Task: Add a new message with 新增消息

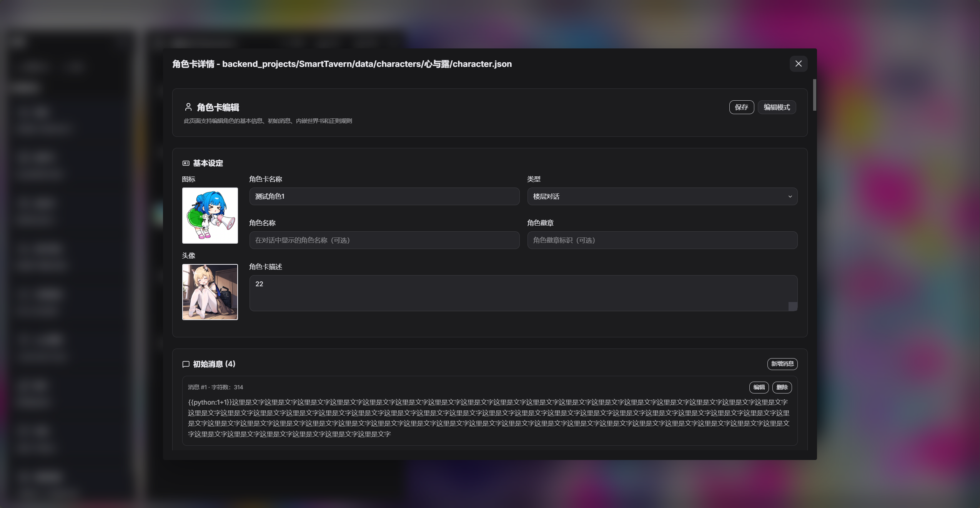Action: [782, 364]
